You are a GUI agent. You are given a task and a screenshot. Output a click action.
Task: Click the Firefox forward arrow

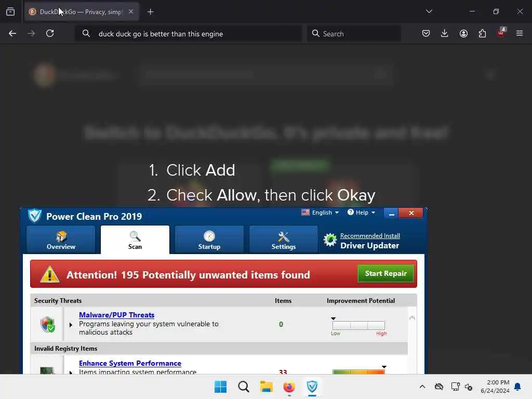pos(31,33)
